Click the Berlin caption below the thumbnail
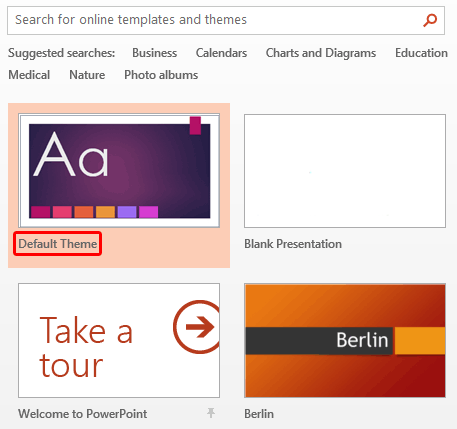Image resolution: width=457 pixels, height=429 pixels. [x=259, y=414]
